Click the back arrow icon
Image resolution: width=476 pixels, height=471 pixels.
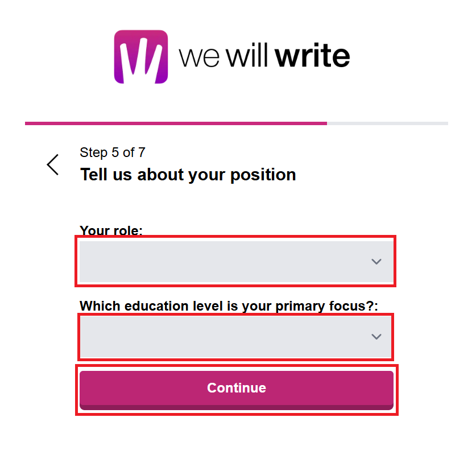pos(53,164)
